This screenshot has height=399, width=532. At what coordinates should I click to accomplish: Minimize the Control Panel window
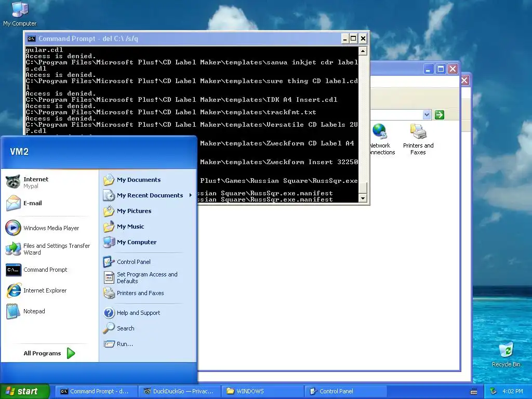coord(429,69)
